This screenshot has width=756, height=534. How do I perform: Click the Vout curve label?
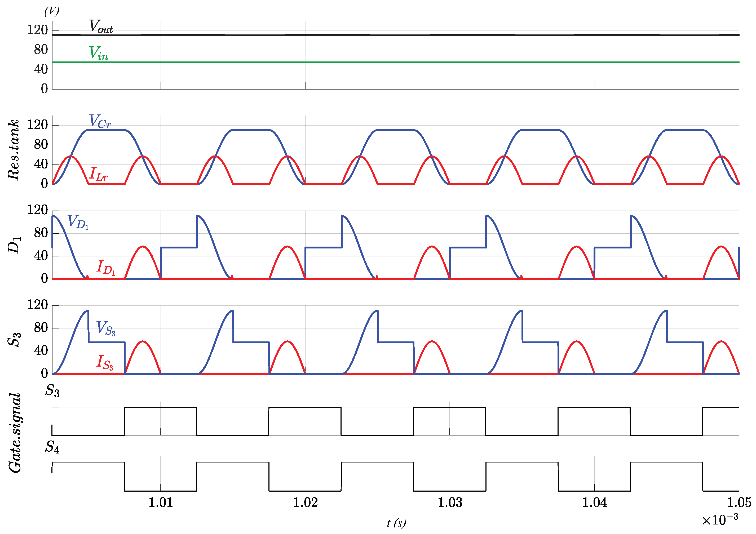101,26
